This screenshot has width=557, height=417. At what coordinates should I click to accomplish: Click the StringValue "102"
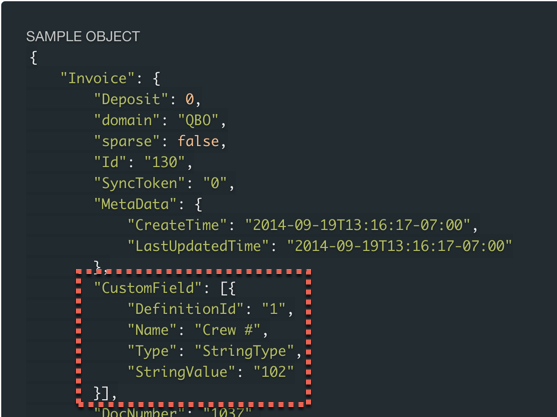[x=274, y=372]
